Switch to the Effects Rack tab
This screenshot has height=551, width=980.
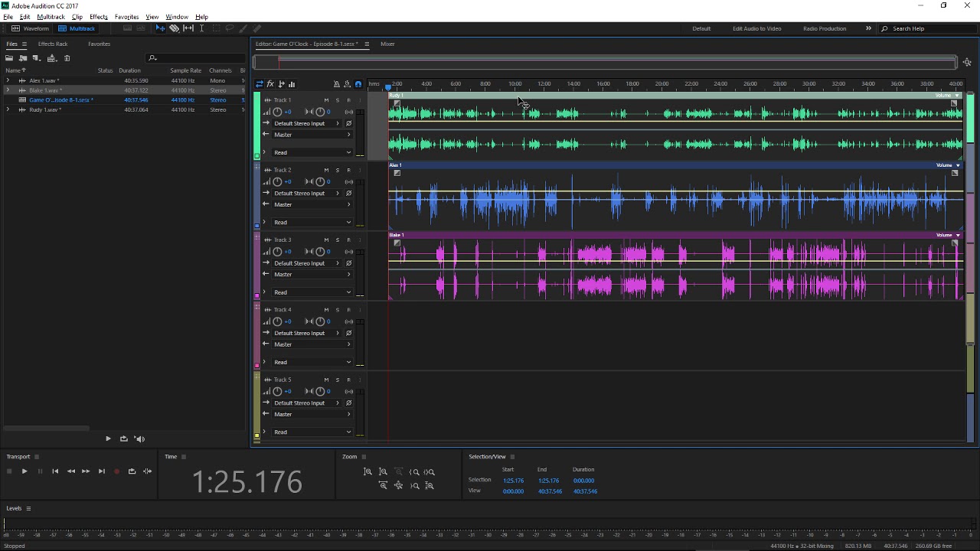point(53,44)
